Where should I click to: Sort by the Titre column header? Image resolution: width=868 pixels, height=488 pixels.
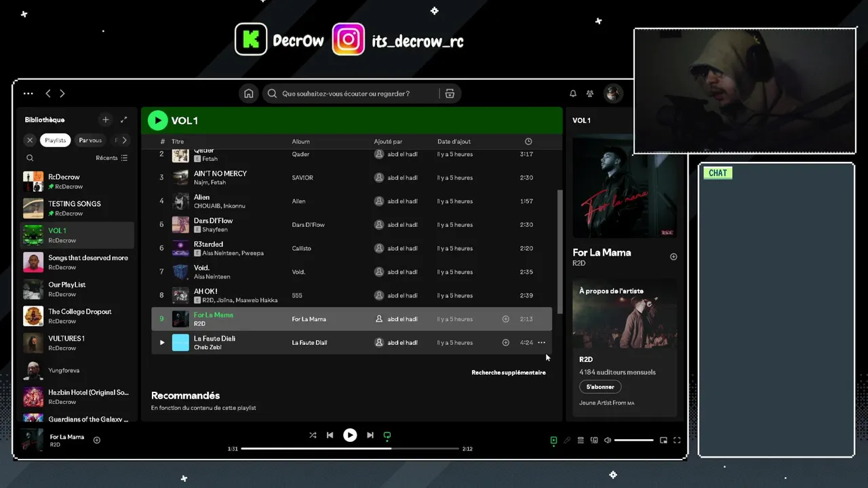click(x=178, y=142)
